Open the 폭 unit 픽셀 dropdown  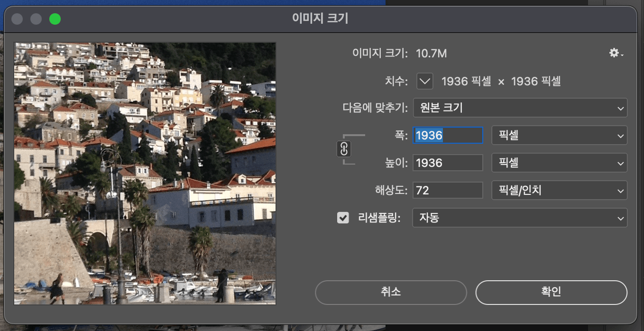560,136
